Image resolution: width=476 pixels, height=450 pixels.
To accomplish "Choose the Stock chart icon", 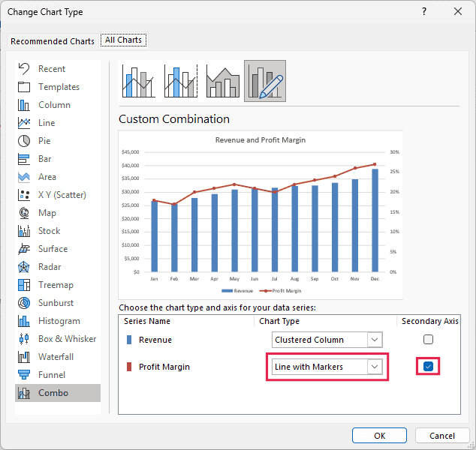I will coord(24,231).
